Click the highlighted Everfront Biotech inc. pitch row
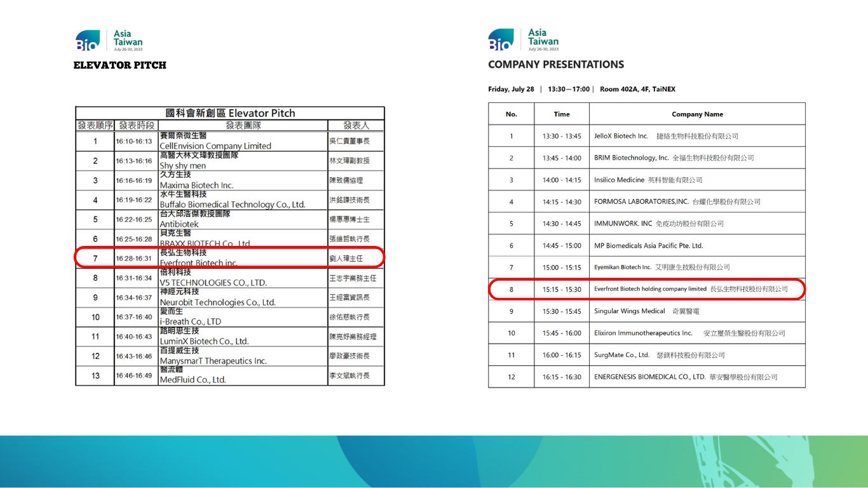868x488 pixels. tap(229, 257)
